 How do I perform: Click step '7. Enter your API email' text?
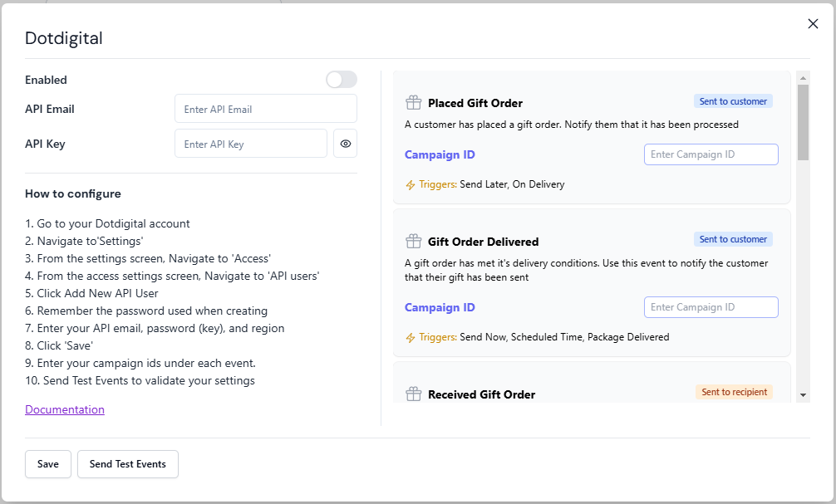pyautogui.click(x=155, y=328)
